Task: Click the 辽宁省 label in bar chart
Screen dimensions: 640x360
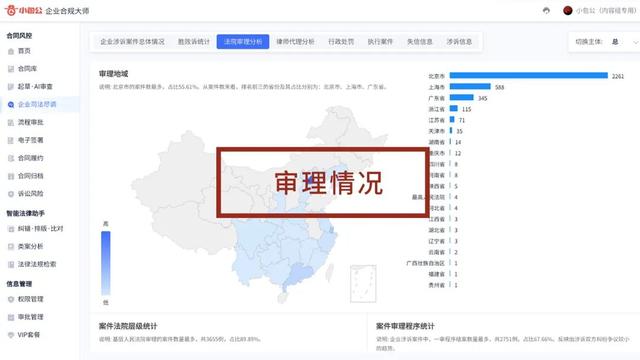Action: (436, 241)
